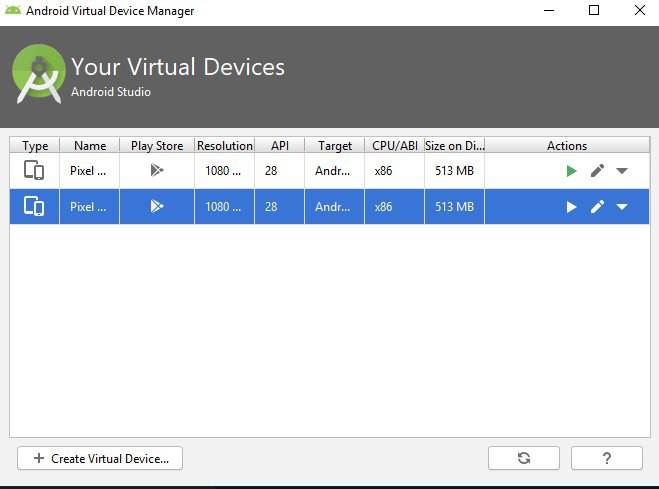
Task: Sort by Type column header
Action: pyautogui.click(x=35, y=145)
